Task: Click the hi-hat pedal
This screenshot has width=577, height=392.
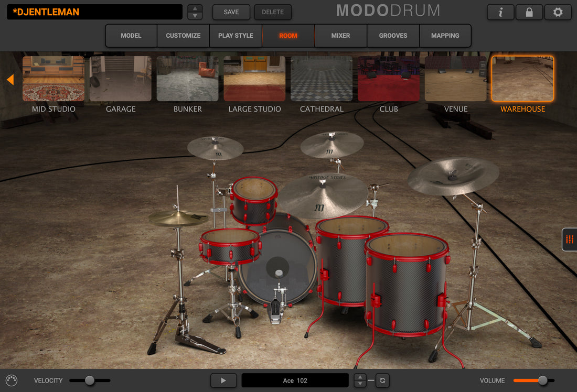Action: point(200,343)
